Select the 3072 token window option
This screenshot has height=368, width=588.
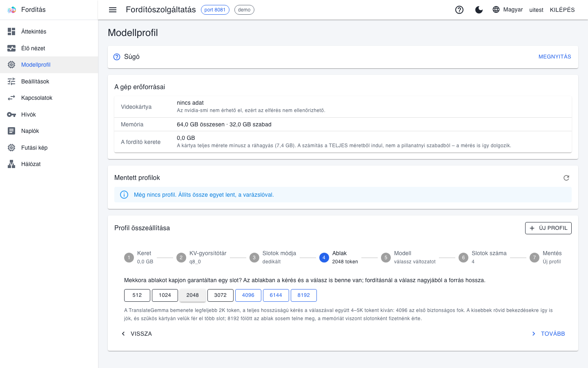[x=220, y=295]
